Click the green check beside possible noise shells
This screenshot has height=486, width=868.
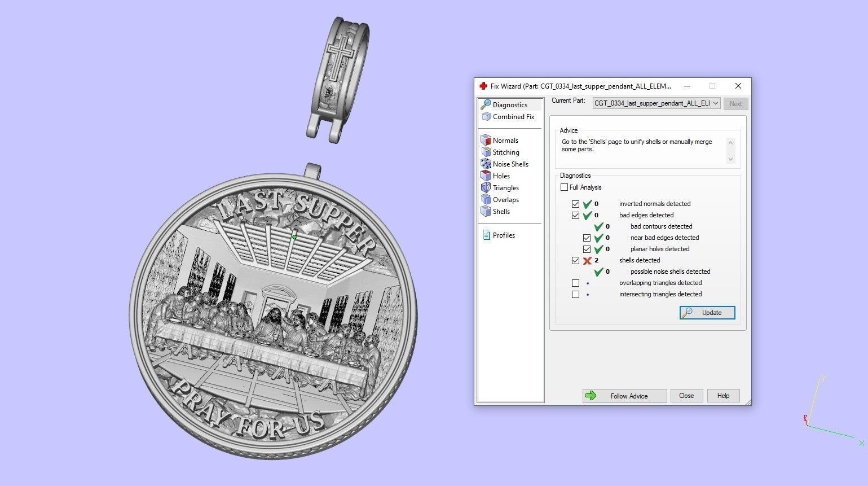(598, 272)
